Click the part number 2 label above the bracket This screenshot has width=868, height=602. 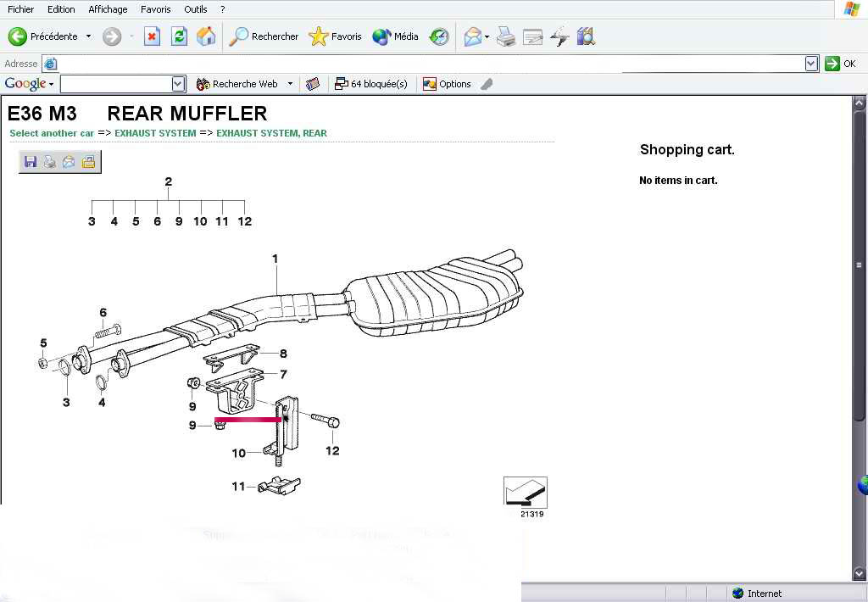[x=169, y=181]
